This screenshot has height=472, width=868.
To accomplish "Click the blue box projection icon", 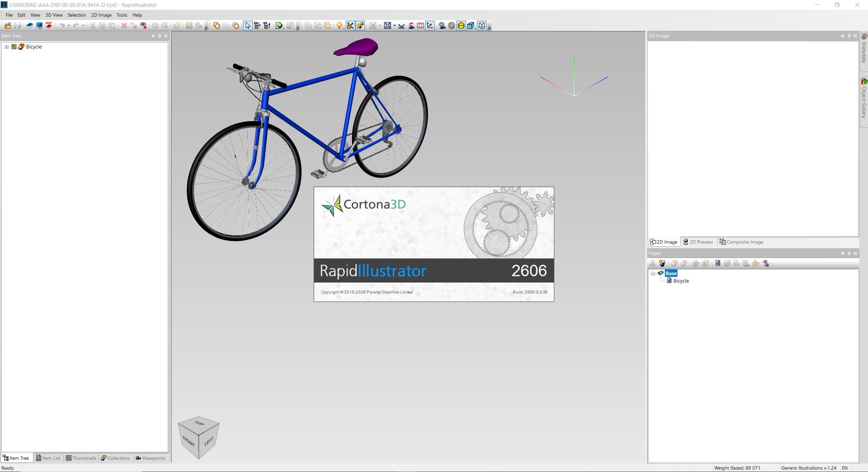I will [471, 25].
